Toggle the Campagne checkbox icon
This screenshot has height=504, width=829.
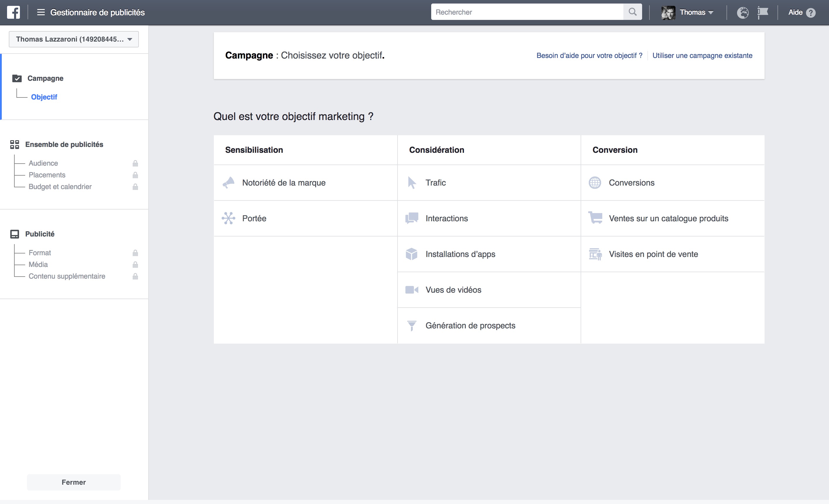17,78
